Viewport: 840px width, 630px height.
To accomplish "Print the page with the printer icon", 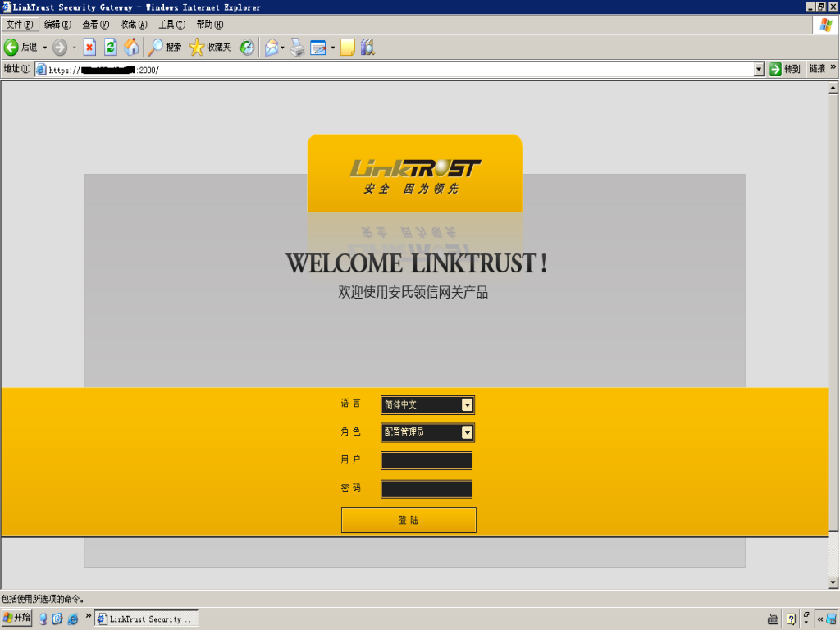I will pos(297,47).
